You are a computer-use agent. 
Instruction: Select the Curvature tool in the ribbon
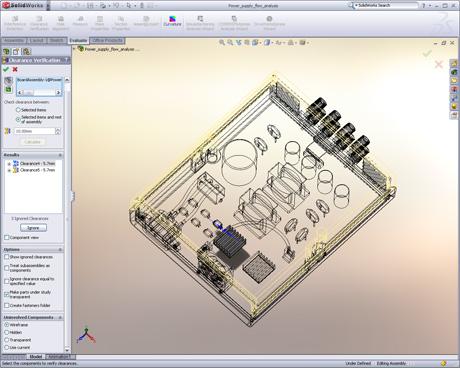click(172, 21)
